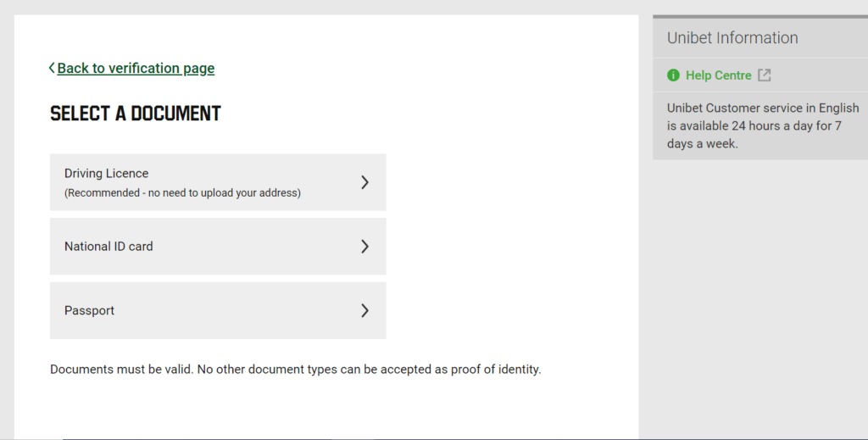868x440 pixels.
Task: Open the Help Centre link
Action: (x=718, y=75)
